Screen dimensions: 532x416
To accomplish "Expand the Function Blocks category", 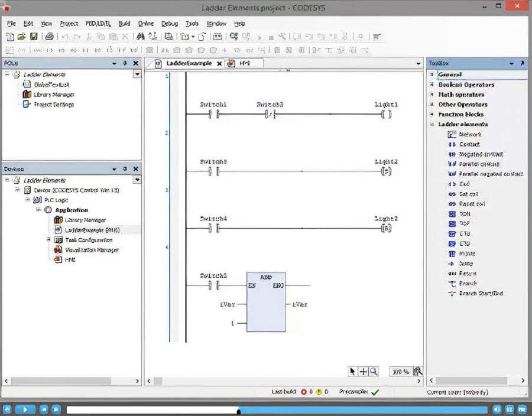I will (x=433, y=114).
